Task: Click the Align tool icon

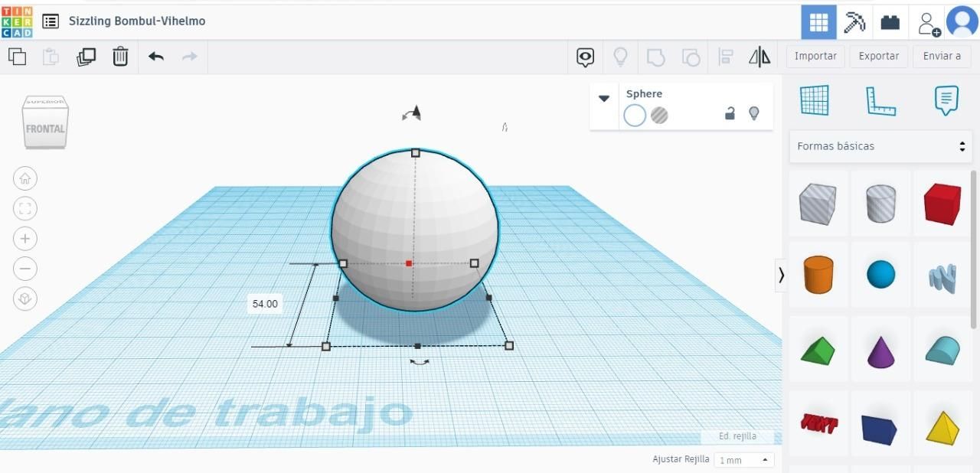Action: pyautogui.click(x=726, y=57)
